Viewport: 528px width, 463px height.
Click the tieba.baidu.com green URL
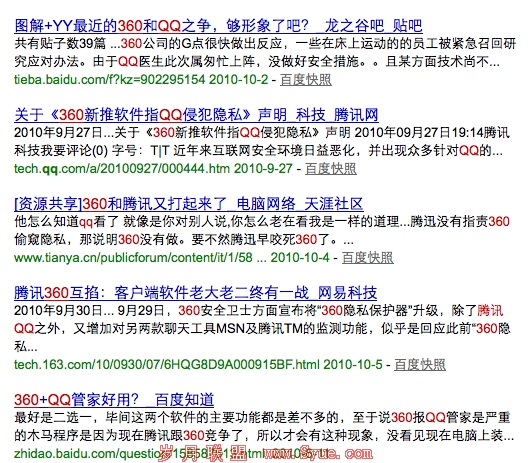pos(141,80)
